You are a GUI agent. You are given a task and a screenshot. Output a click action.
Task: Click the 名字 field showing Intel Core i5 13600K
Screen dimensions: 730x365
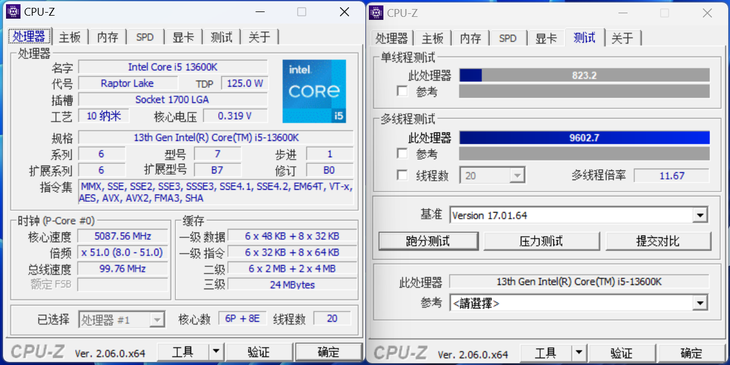click(x=173, y=67)
